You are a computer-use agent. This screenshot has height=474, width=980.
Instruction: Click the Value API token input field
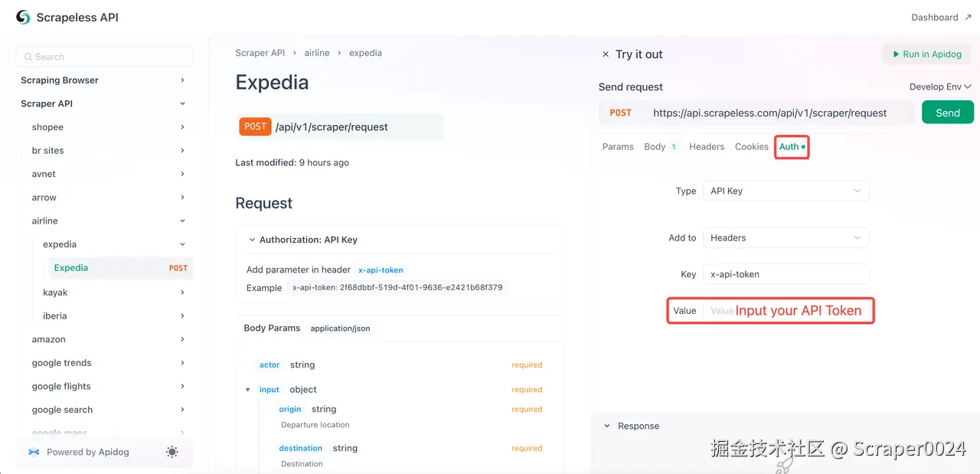[786, 311]
